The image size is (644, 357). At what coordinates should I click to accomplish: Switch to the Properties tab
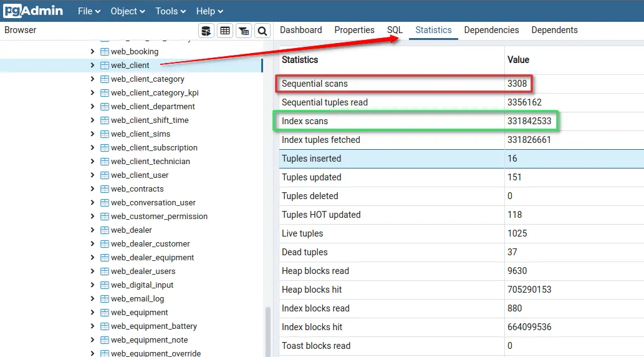pyautogui.click(x=355, y=30)
